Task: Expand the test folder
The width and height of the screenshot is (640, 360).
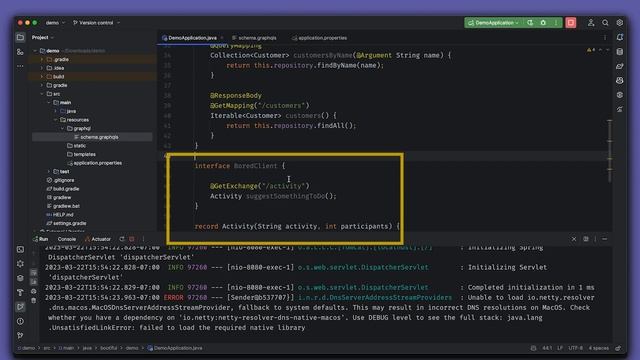Action: click(49, 171)
